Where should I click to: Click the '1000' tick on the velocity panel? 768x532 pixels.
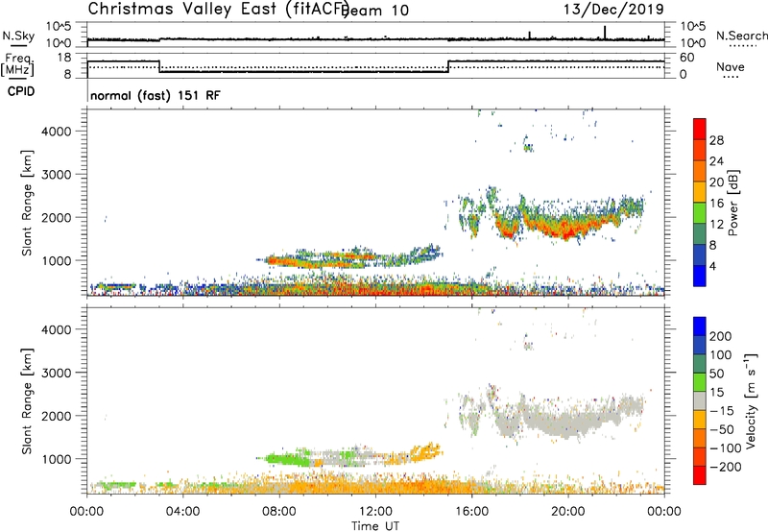(57, 459)
